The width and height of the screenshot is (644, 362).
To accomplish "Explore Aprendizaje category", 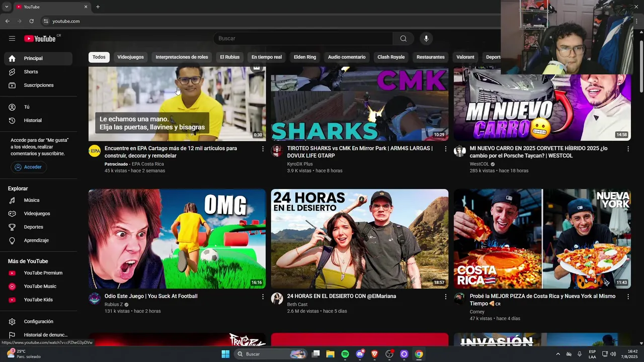I will click(38, 240).
